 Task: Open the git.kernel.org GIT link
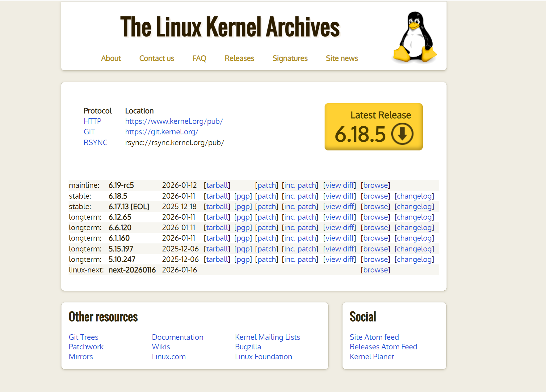point(162,132)
